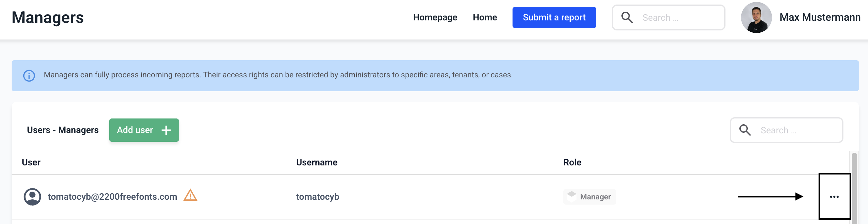Open the three-dot row actions menu
Viewport: 868px width, 224px height.
click(834, 197)
